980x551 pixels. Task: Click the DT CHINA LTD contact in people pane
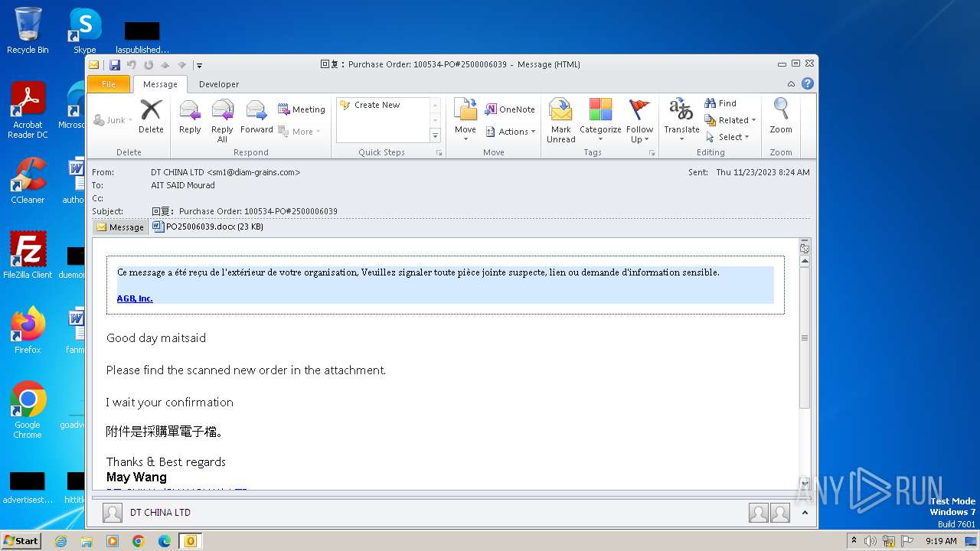point(160,513)
